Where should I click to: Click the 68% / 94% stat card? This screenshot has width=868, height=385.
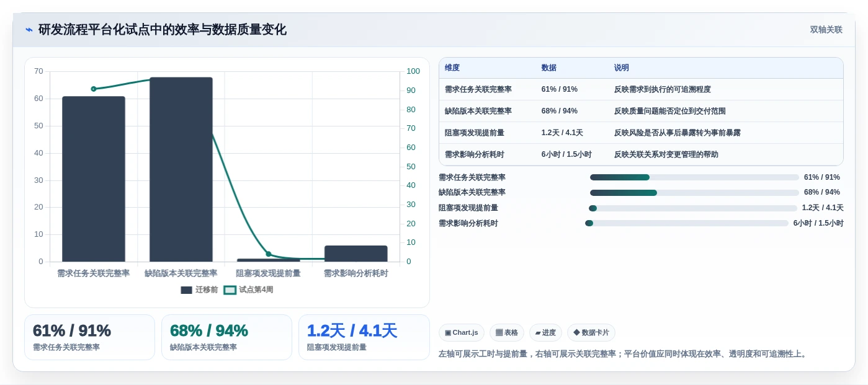coord(226,337)
